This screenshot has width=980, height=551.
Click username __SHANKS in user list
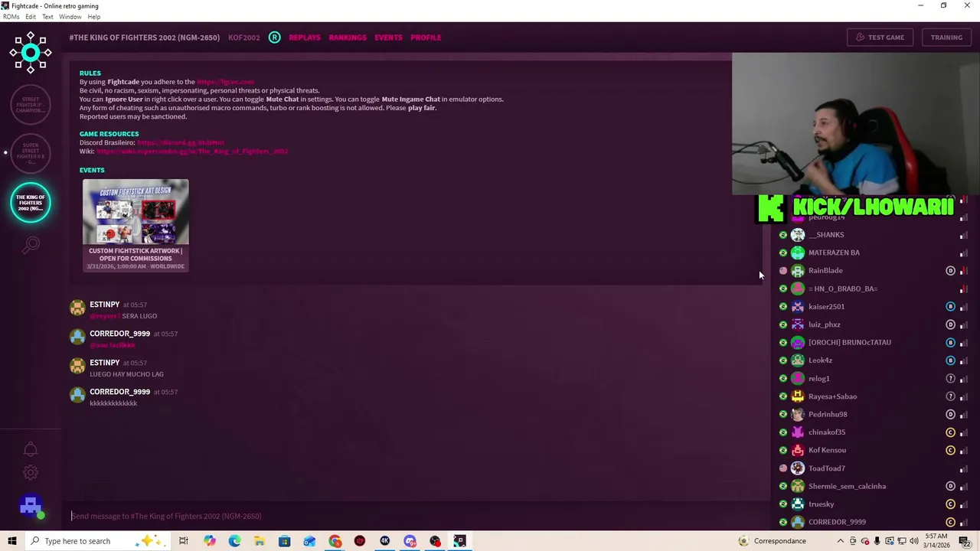point(826,235)
